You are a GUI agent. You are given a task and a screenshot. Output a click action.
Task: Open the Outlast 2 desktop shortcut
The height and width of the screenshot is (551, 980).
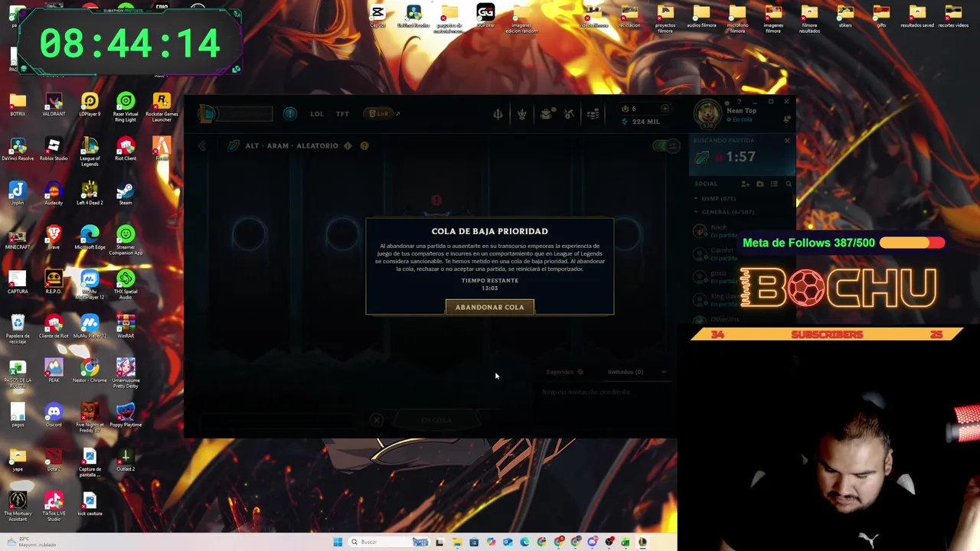(x=126, y=461)
